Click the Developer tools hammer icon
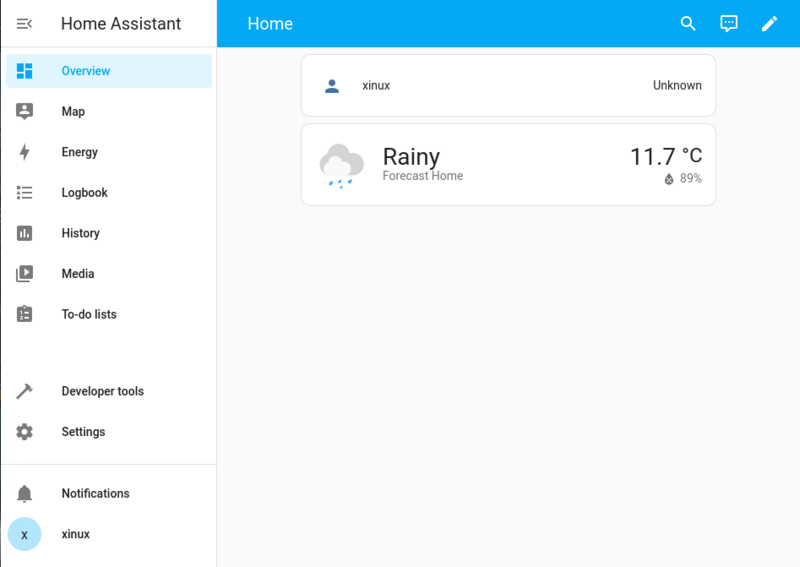The image size is (800, 567). (x=25, y=391)
